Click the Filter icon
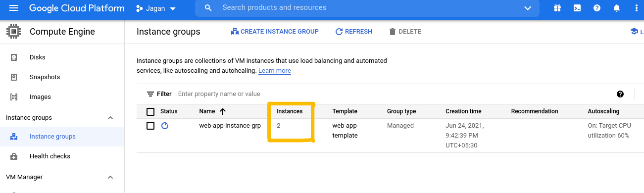The height and width of the screenshot is (193, 644). point(150,94)
